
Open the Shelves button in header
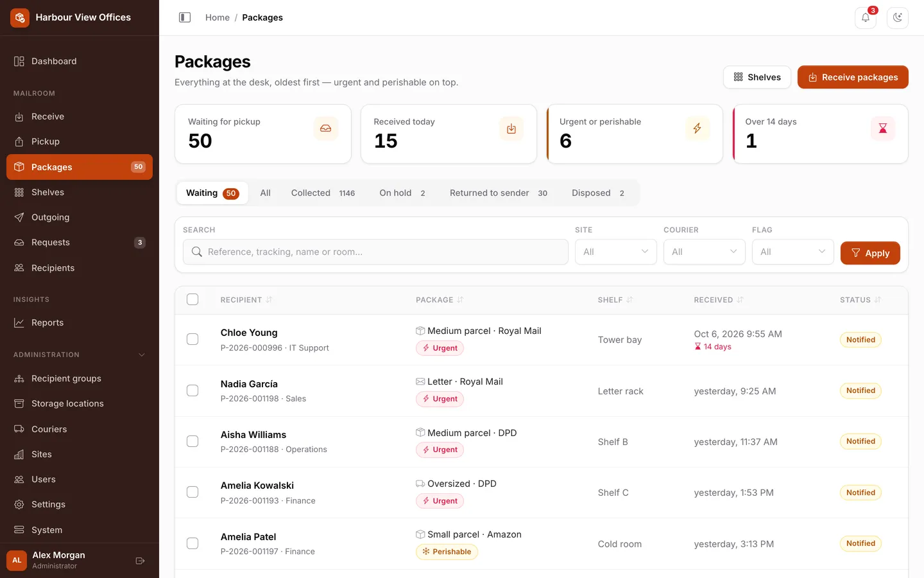coord(757,77)
